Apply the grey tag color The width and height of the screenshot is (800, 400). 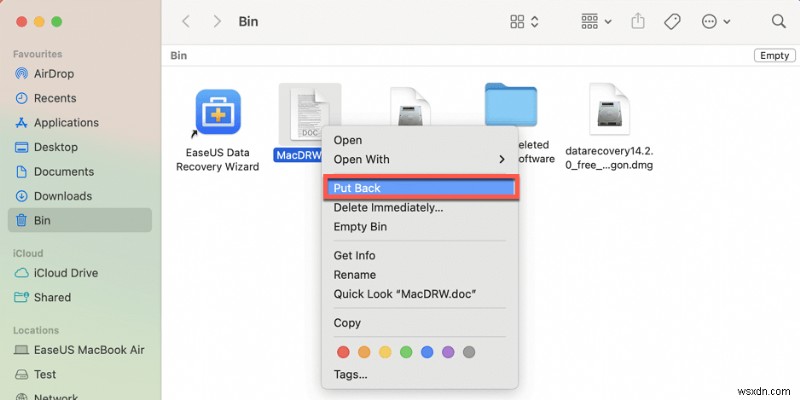coord(469,352)
